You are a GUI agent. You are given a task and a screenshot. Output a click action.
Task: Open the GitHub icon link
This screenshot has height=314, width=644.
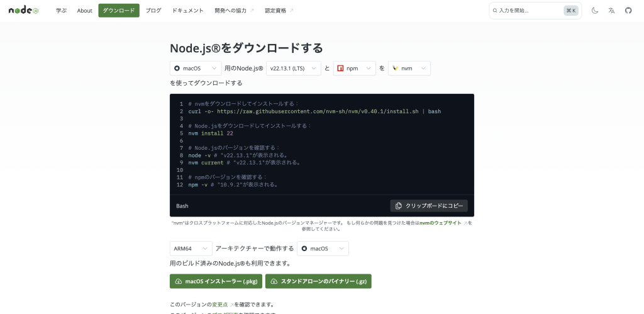coord(628,11)
